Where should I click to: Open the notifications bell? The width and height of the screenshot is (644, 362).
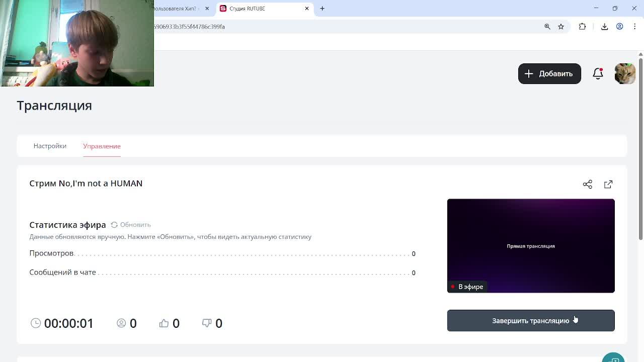pyautogui.click(x=598, y=73)
